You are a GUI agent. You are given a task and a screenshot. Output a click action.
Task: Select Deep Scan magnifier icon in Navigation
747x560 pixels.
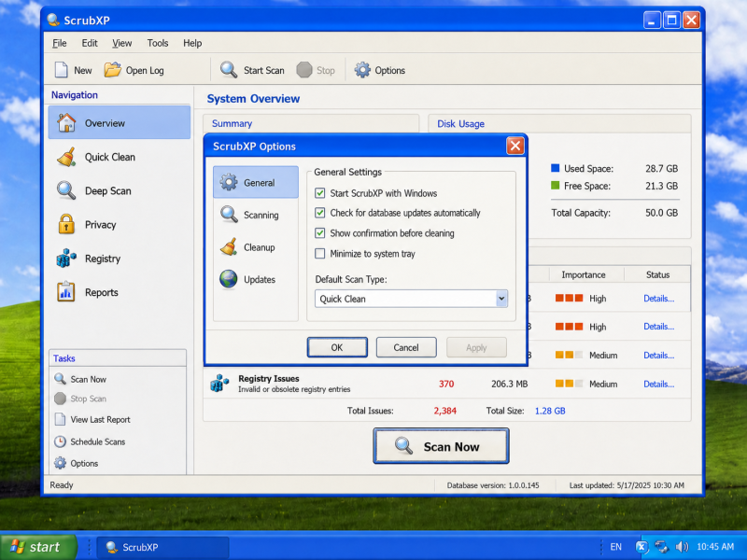coord(66,190)
